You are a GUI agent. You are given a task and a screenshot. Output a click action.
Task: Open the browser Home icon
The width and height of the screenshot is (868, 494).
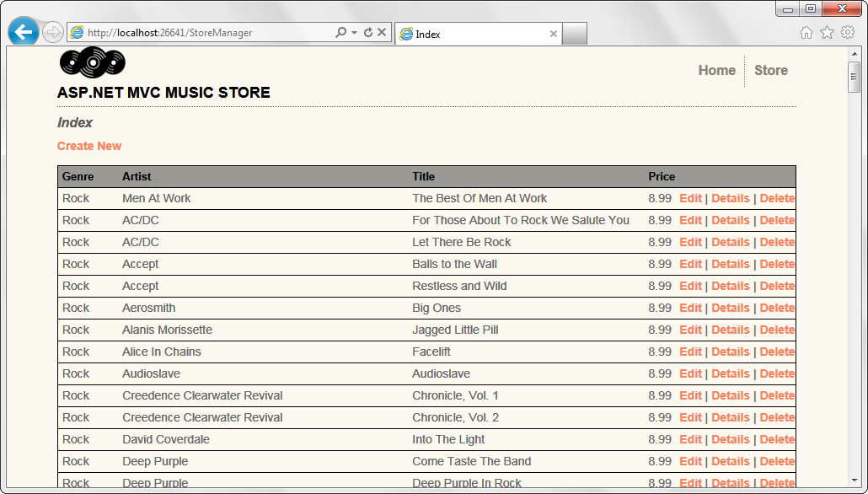pyautogui.click(x=806, y=33)
